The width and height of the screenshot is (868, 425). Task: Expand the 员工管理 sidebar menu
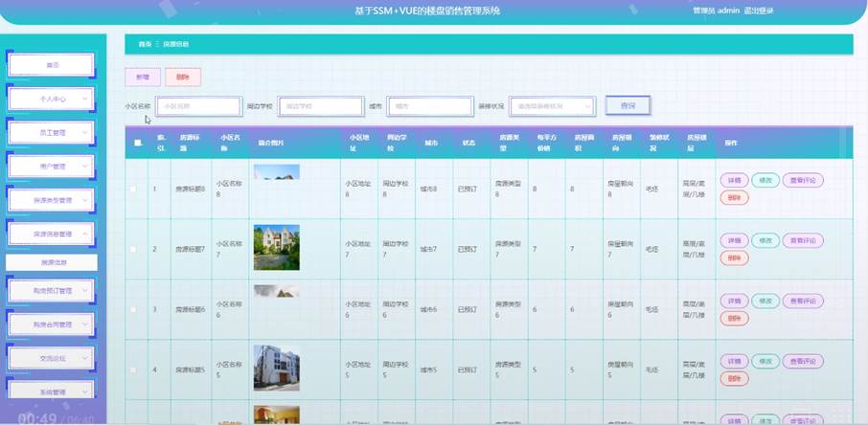(52, 133)
